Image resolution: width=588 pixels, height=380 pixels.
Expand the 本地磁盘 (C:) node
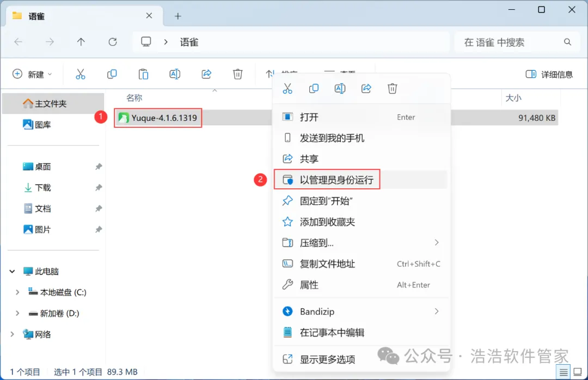click(x=17, y=292)
